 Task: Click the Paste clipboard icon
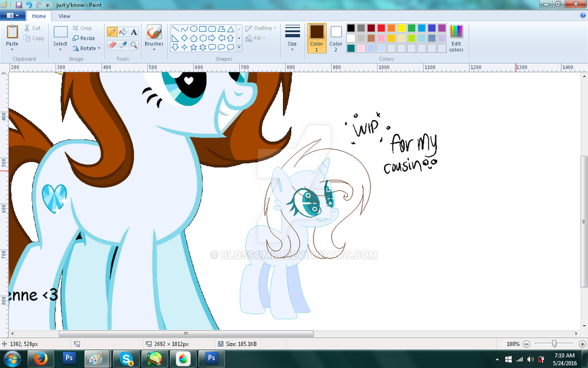(12, 32)
